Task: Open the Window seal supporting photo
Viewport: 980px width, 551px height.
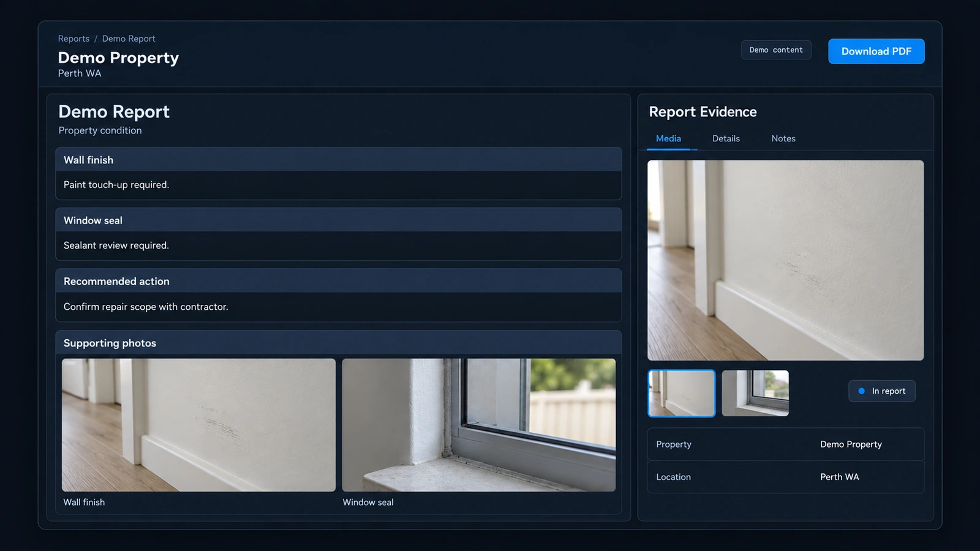Action: tap(479, 425)
